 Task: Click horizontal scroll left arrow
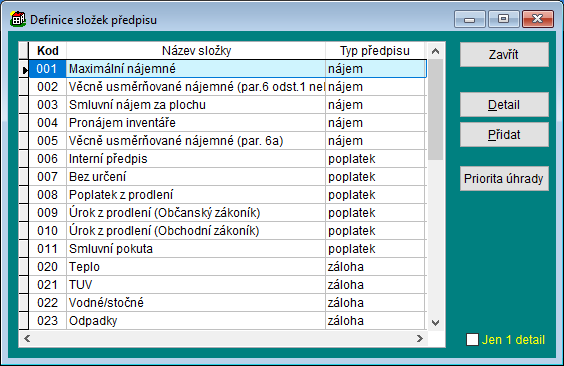(x=27, y=338)
